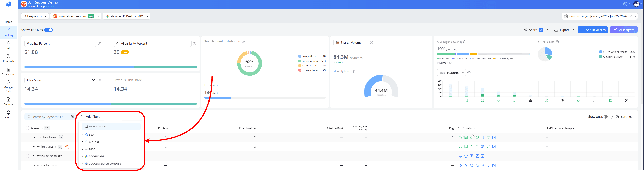Screen dimensions: 644x171
Task: Open the Reports sidebar section
Action: [9, 101]
